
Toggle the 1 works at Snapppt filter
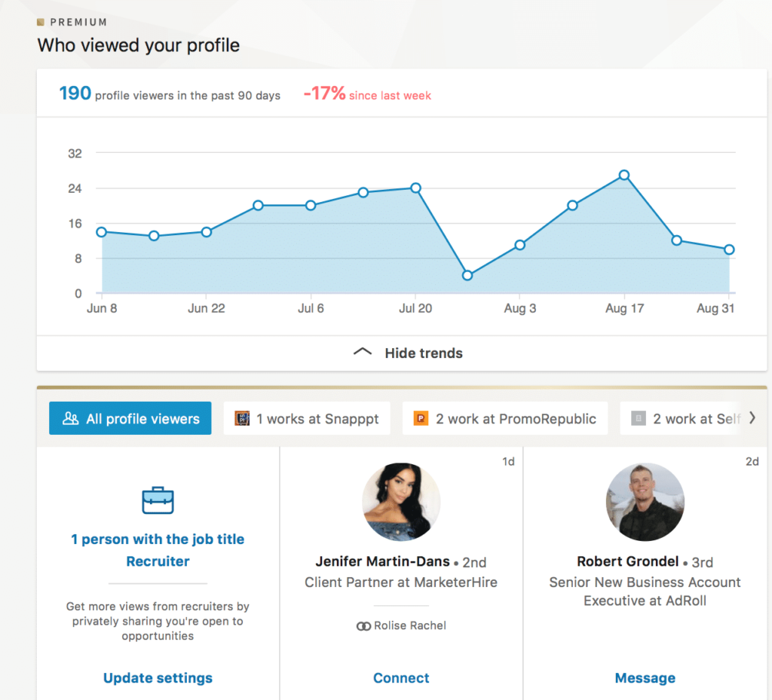click(307, 417)
